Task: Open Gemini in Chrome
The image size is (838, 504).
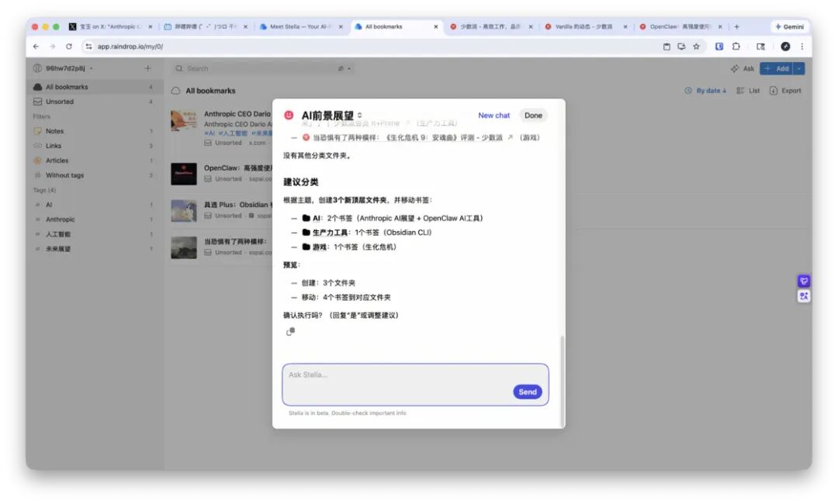Action: pos(789,26)
